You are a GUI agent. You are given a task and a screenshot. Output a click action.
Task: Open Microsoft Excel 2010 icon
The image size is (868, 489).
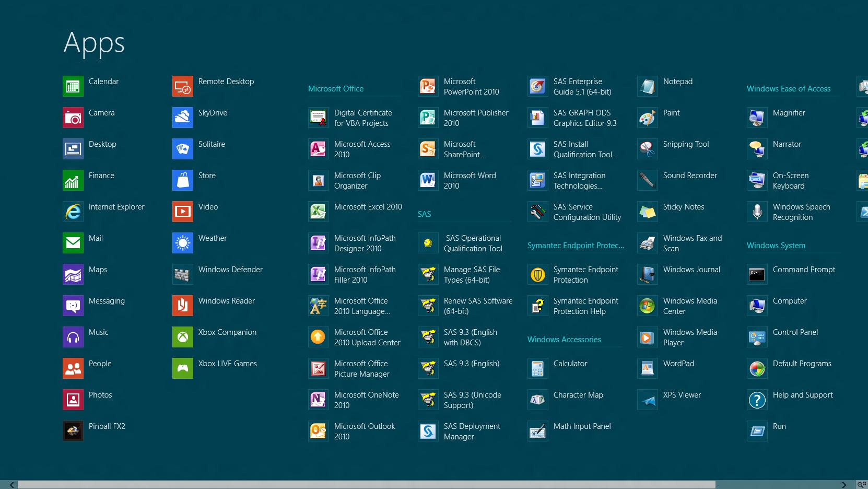coord(319,212)
